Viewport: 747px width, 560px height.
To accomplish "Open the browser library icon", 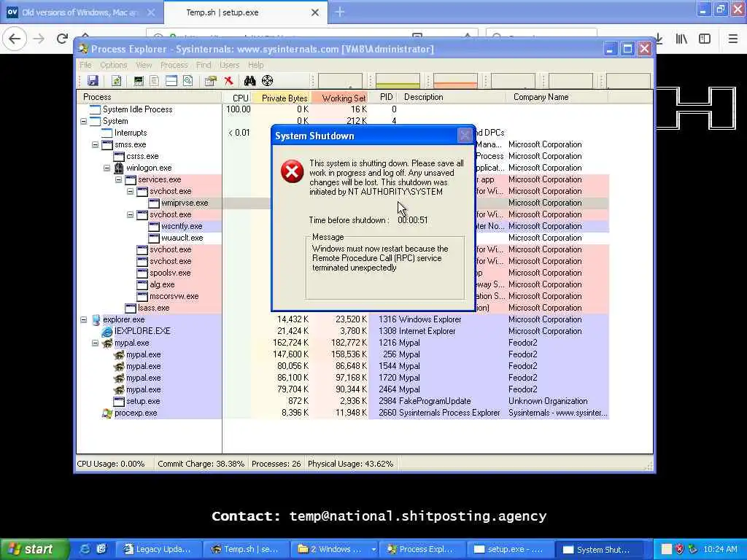I will pos(681,39).
